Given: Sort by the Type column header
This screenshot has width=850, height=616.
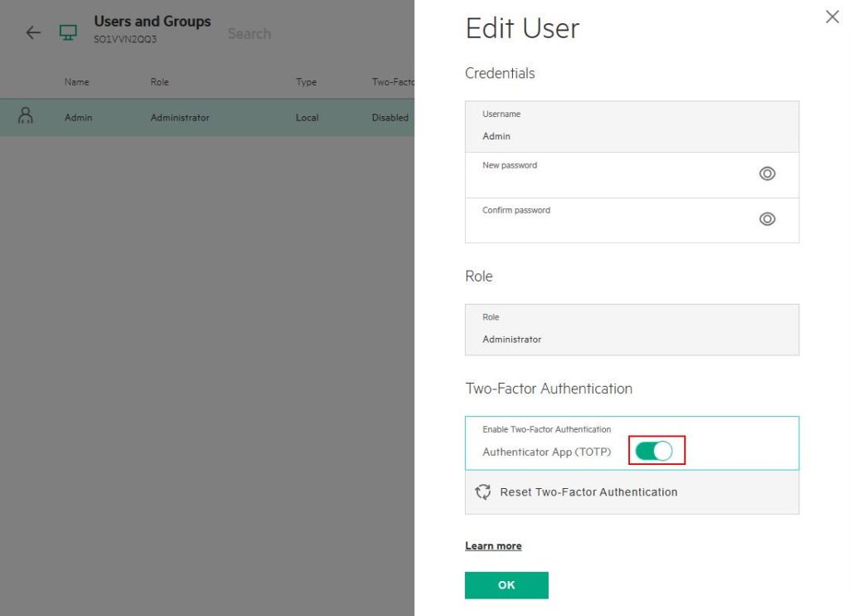Looking at the screenshot, I should coord(306,82).
